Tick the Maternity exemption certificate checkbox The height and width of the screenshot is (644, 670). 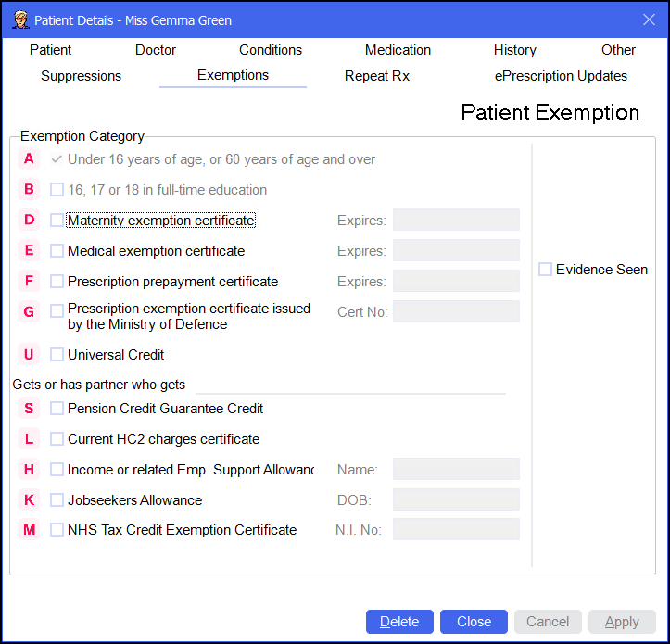coord(57,221)
